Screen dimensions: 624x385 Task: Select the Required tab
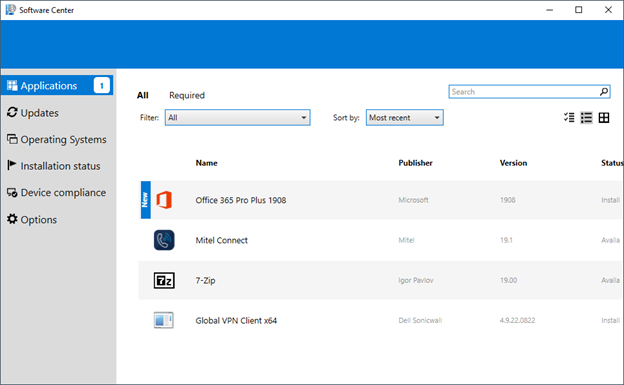click(x=187, y=95)
